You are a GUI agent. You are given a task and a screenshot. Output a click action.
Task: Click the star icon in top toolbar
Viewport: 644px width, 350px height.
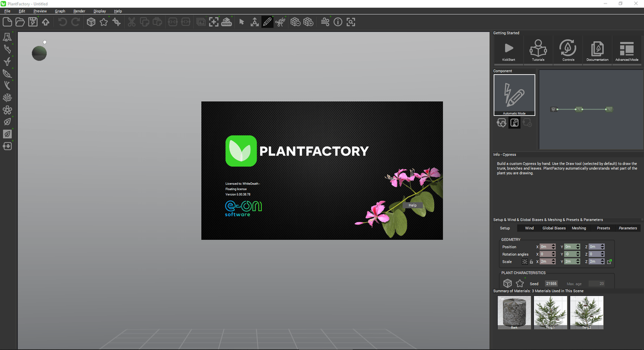(104, 22)
